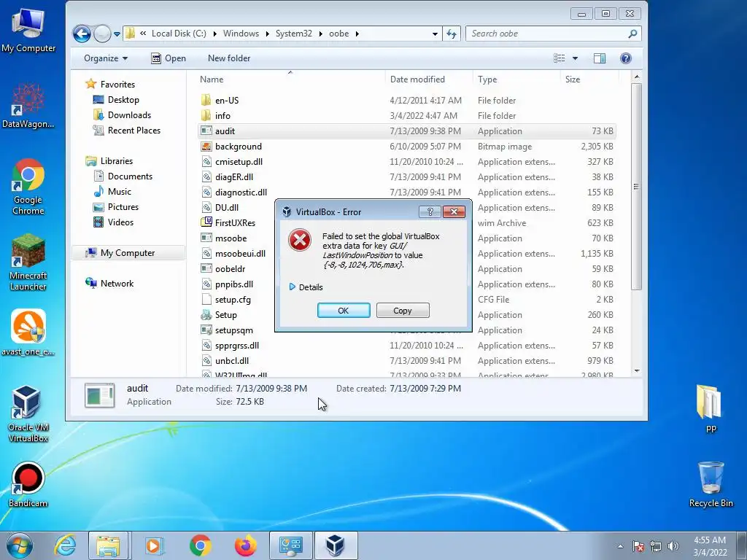The image size is (747, 560).
Task: Click the blue help icon in the Explorer toolbar
Action: point(625,58)
